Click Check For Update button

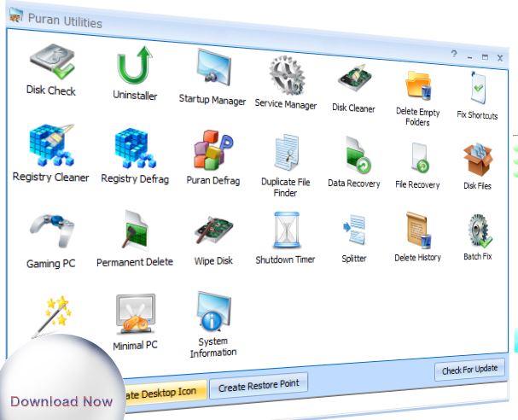coord(469,370)
